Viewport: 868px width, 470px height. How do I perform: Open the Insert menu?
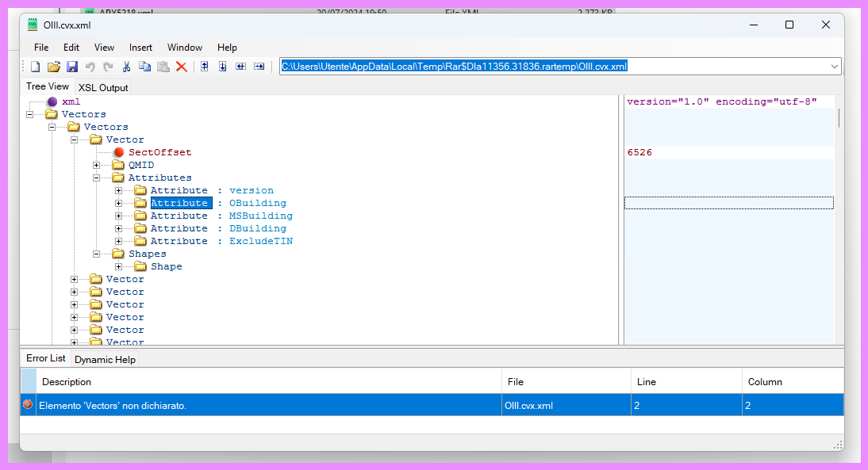(x=140, y=48)
